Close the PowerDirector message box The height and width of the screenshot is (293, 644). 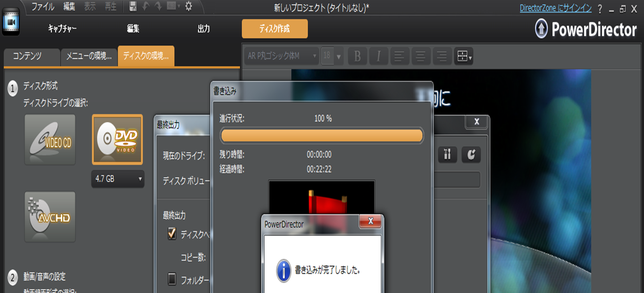[x=370, y=221]
